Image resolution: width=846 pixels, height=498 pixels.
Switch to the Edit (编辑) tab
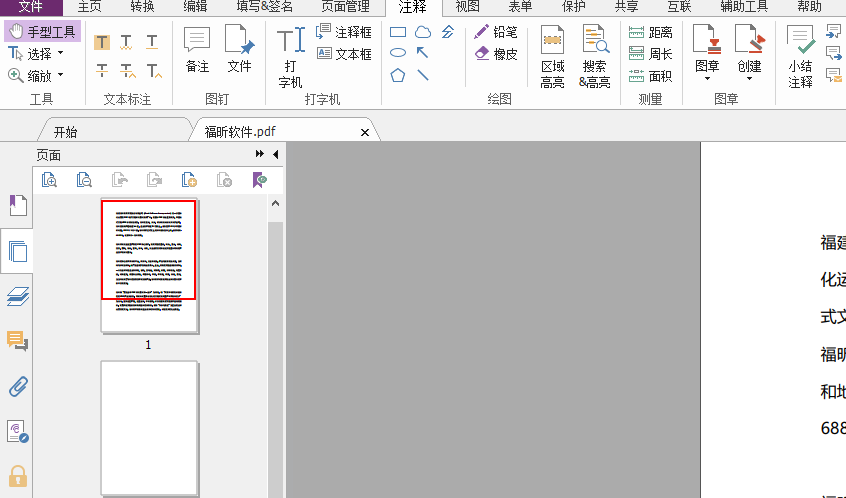(195, 7)
